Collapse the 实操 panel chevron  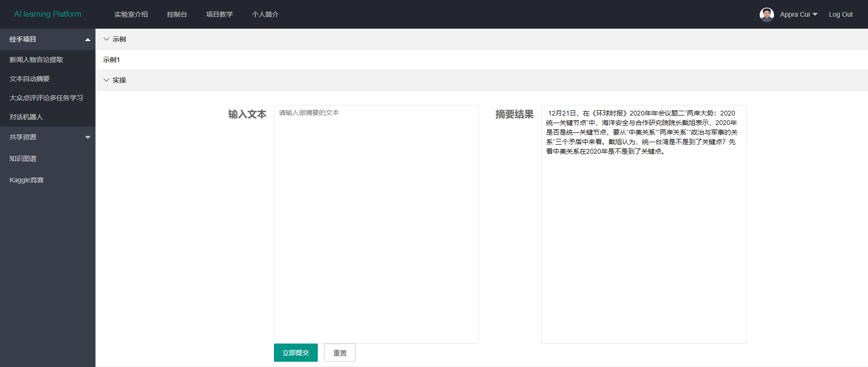(x=106, y=80)
